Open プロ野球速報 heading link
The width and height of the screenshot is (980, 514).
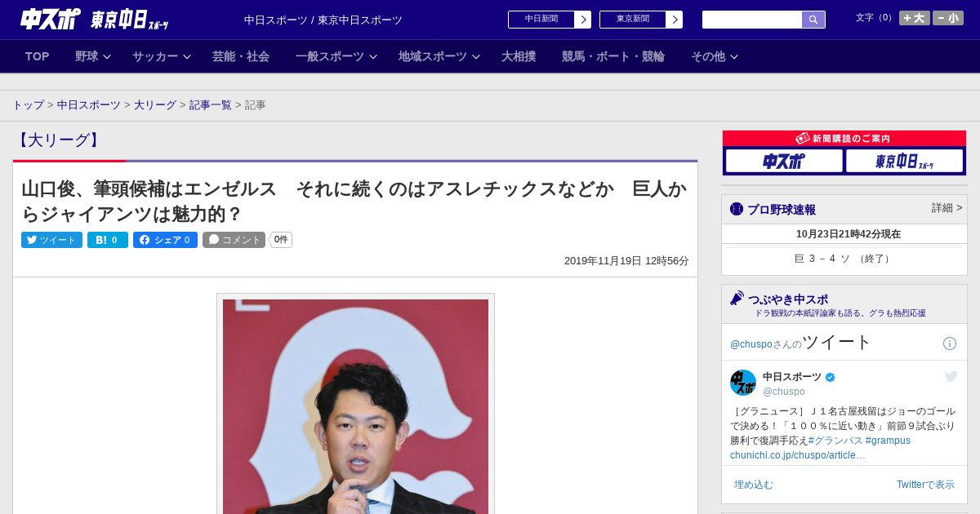(x=782, y=210)
